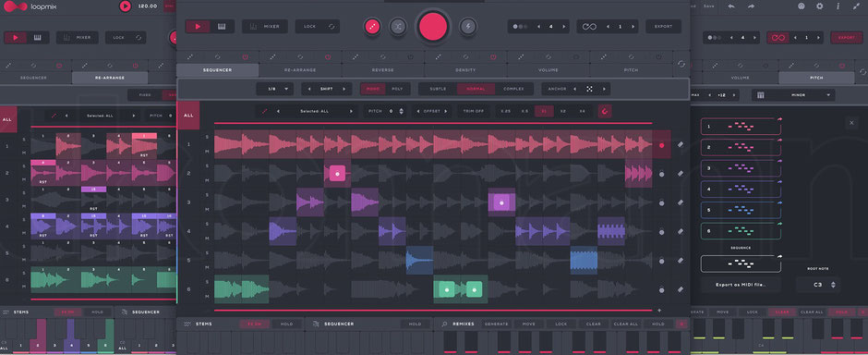Click the eraser icon on track 1
Screen dimensions: 868x355
pos(681,144)
